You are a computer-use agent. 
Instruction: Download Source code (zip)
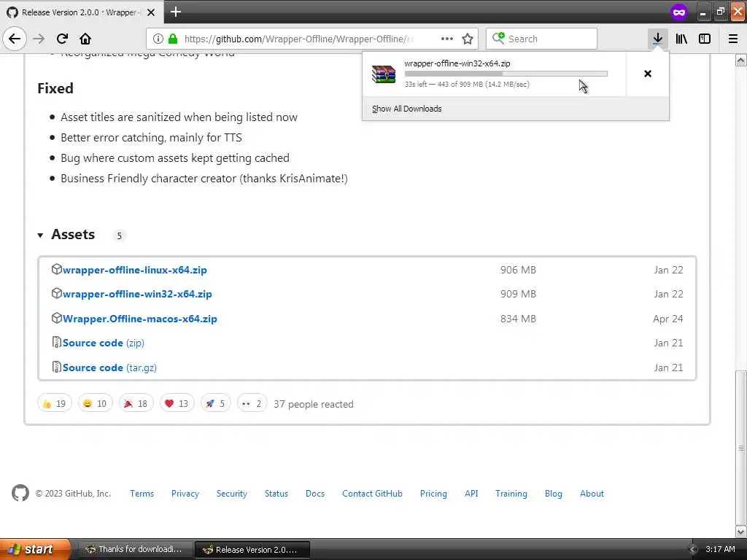point(104,343)
